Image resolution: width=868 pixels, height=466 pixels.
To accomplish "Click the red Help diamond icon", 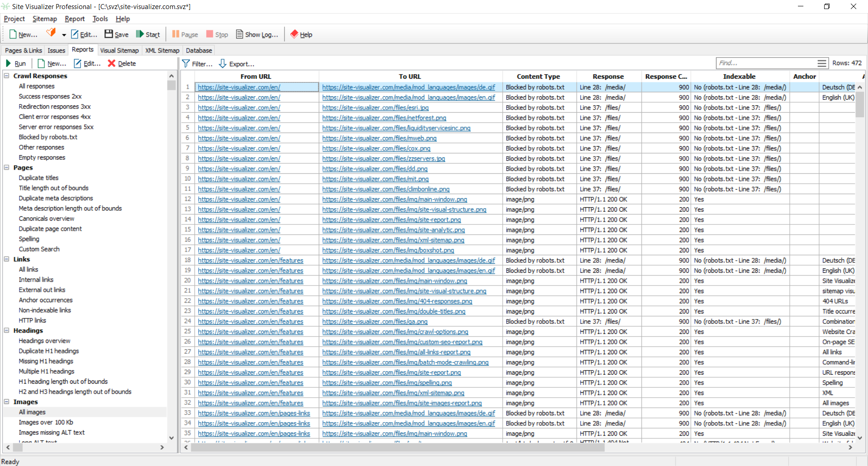I will [x=294, y=34].
